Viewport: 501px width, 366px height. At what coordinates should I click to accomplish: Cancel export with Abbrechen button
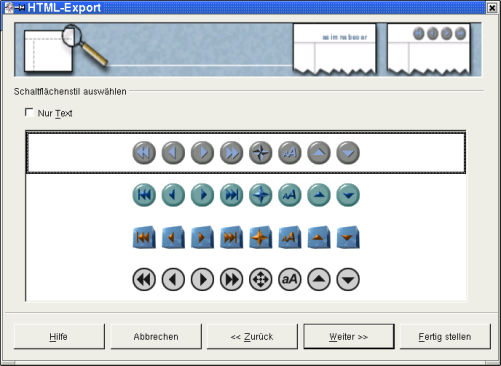pos(156,337)
